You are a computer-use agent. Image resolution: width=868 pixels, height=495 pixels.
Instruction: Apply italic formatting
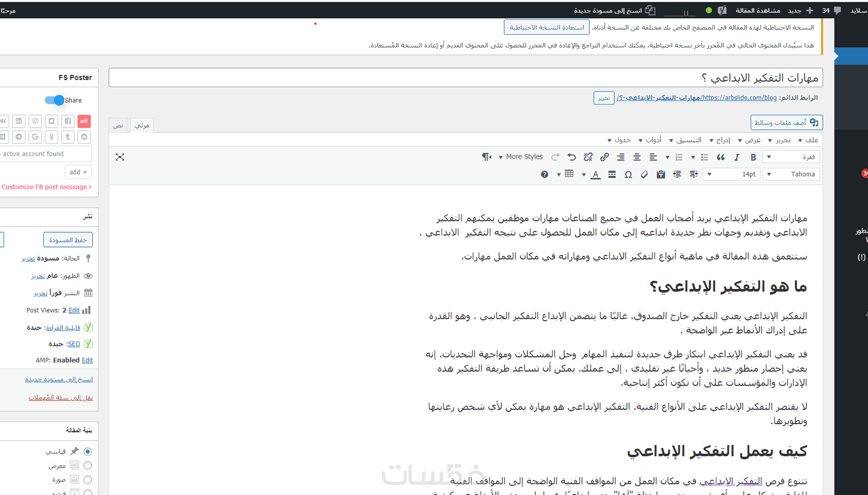(737, 157)
